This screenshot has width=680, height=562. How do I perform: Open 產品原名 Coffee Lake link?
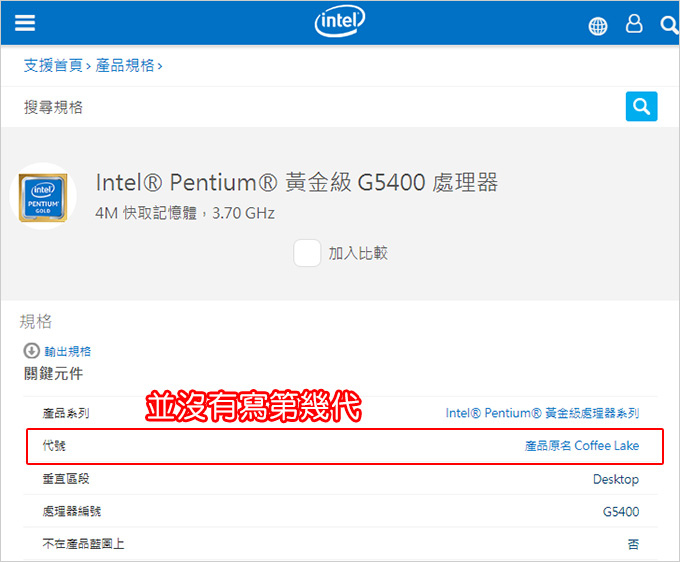[x=582, y=446]
